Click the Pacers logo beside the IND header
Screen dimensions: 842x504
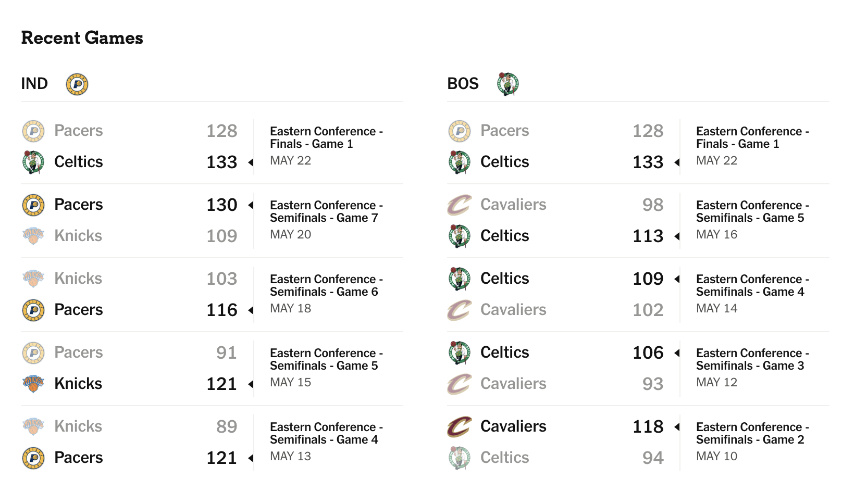[x=77, y=84]
